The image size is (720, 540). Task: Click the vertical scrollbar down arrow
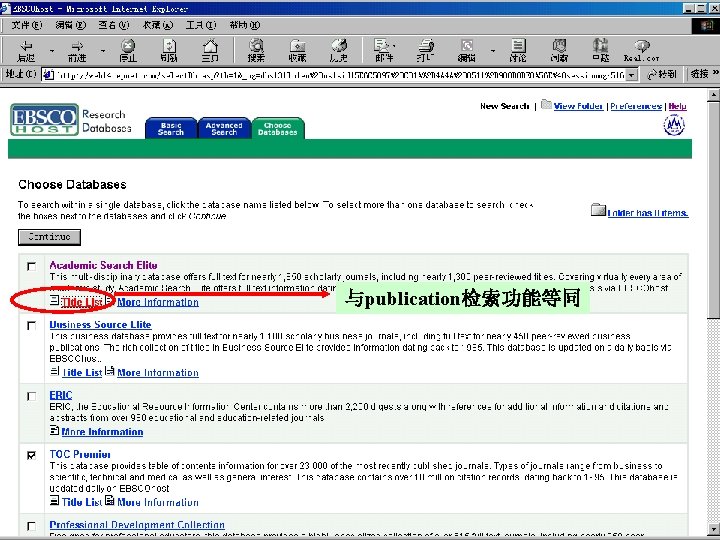[714, 528]
